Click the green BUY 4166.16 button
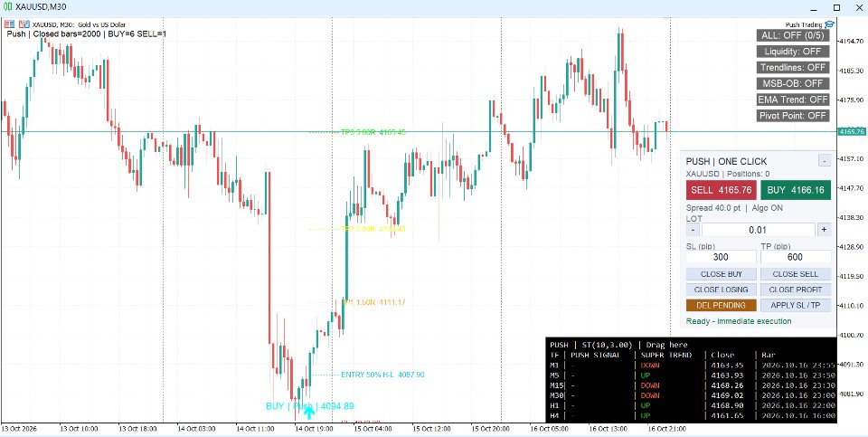Image resolution: width=868 pixels, height=437 pixels. [796, 190]
